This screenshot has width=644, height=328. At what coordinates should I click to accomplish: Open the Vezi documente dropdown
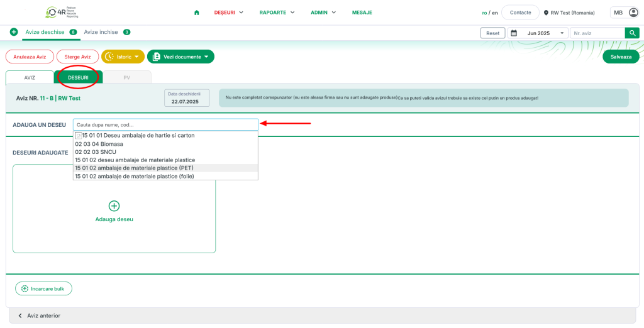pos(180,57)
